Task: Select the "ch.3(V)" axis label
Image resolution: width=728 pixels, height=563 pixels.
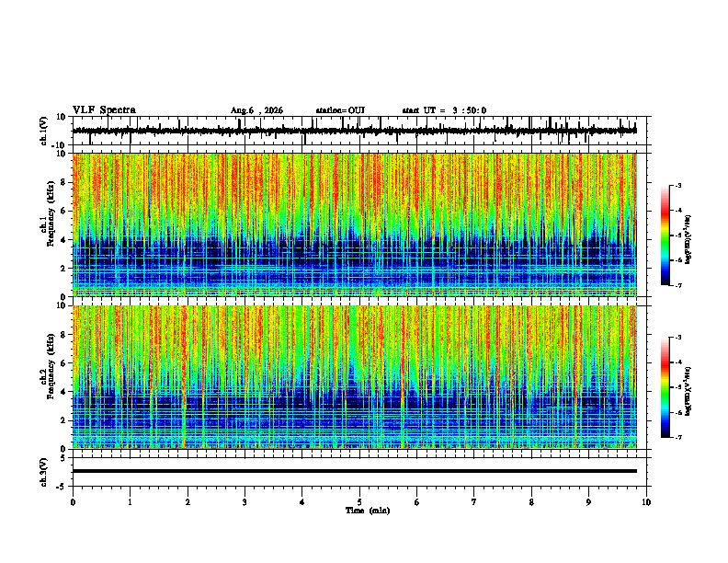Action: tap(44, 473)
